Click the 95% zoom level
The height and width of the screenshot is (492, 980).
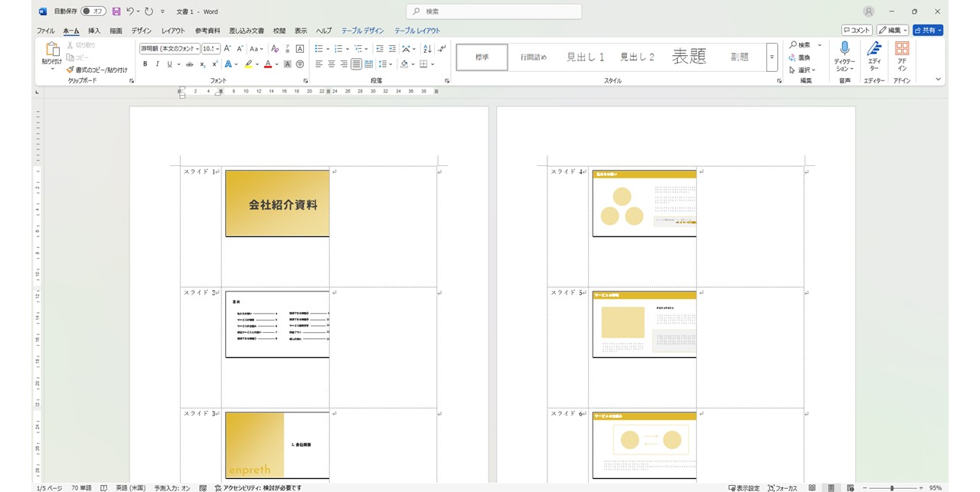(936, 487)
